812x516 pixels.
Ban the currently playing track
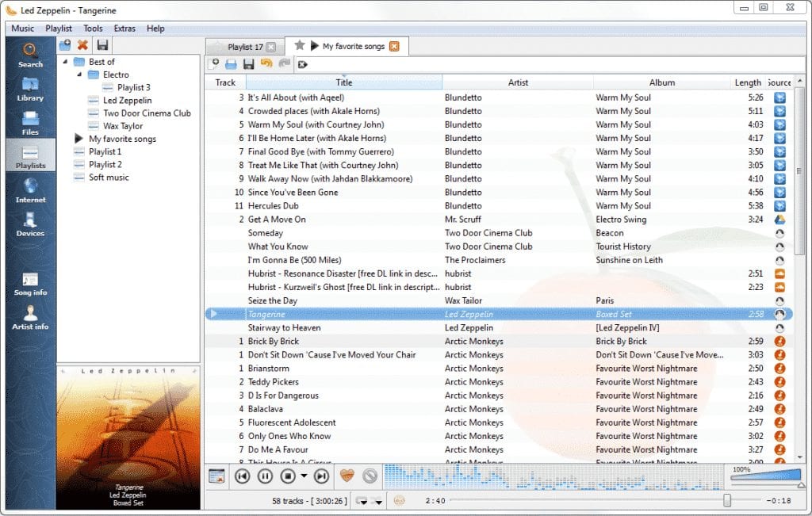coord(370,476)
